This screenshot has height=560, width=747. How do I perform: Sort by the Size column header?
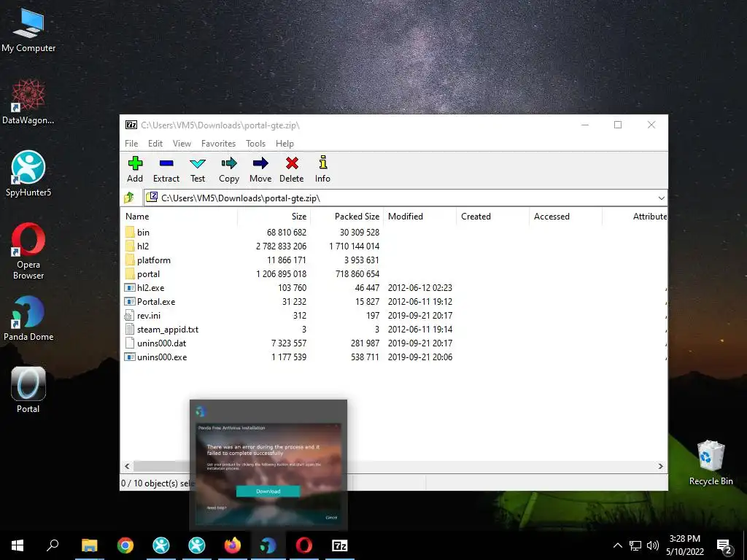[274, 216]
